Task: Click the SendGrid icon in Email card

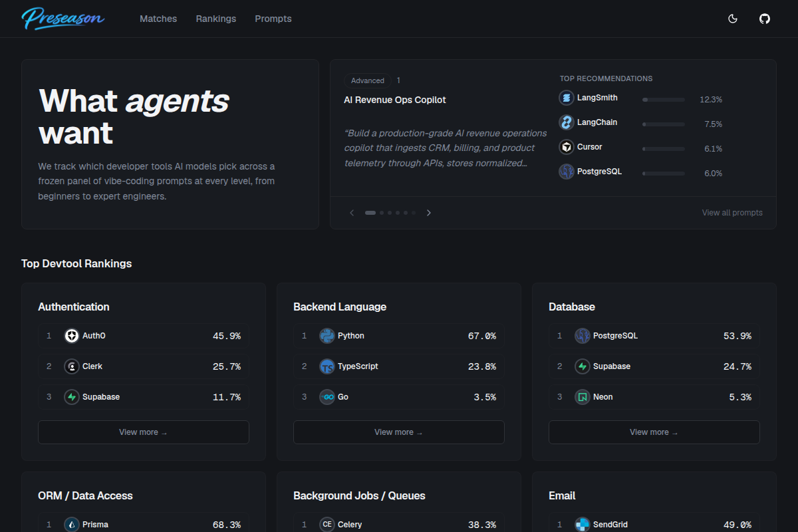Action: coord(583,525)
